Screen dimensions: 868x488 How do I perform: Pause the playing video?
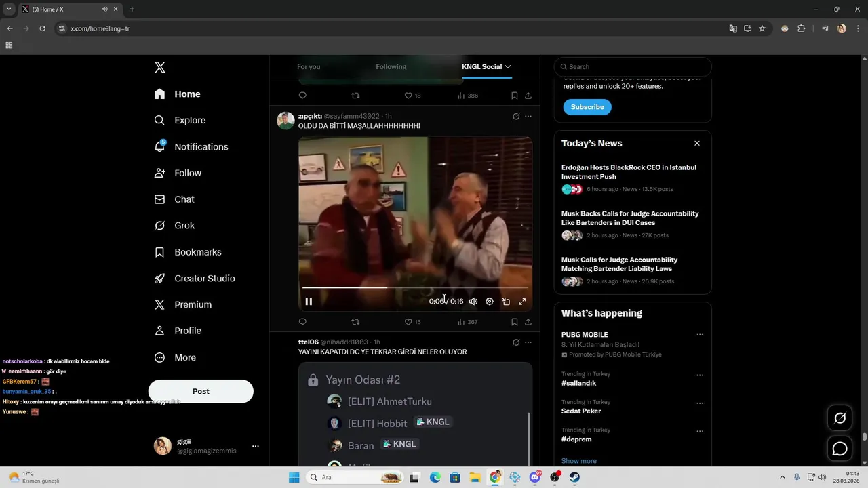(x=309, y=302)
